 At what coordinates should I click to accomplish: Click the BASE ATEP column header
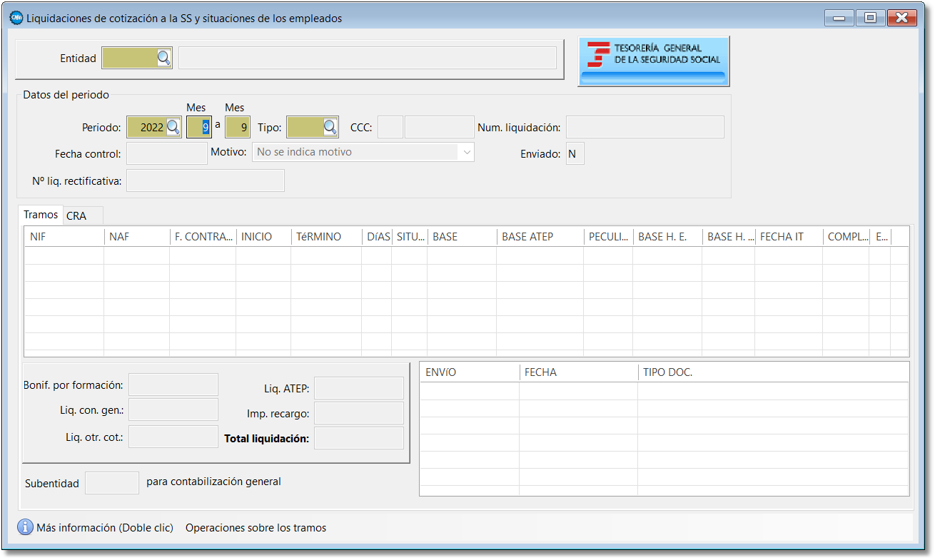540,237
